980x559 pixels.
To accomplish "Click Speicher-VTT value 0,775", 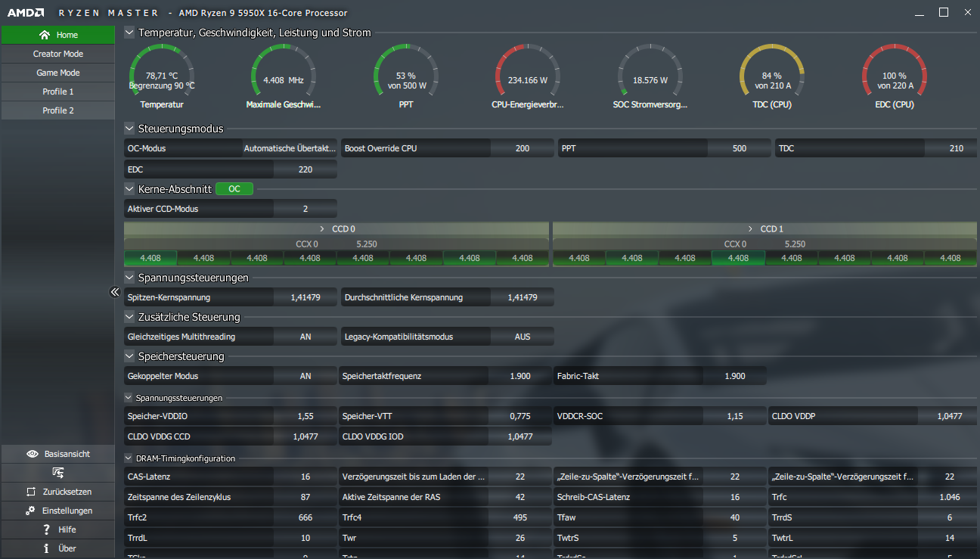I will pyautogui.click(x=520, y=416).
